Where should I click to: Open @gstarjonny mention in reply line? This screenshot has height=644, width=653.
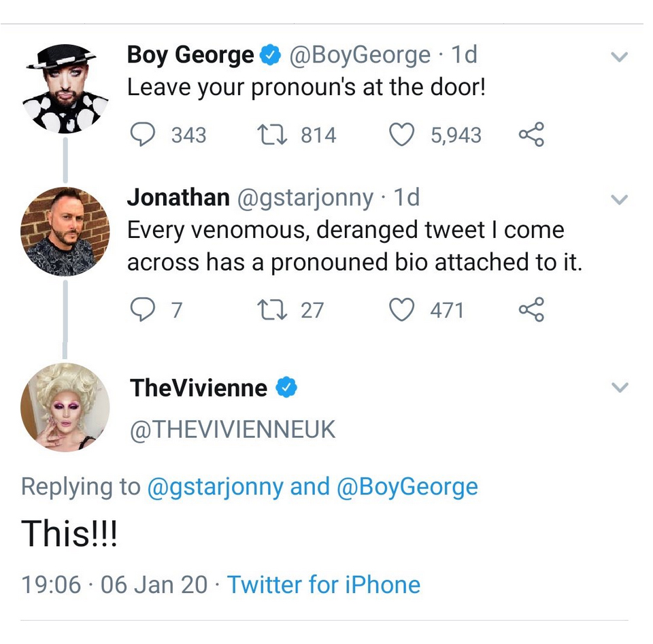215,487
